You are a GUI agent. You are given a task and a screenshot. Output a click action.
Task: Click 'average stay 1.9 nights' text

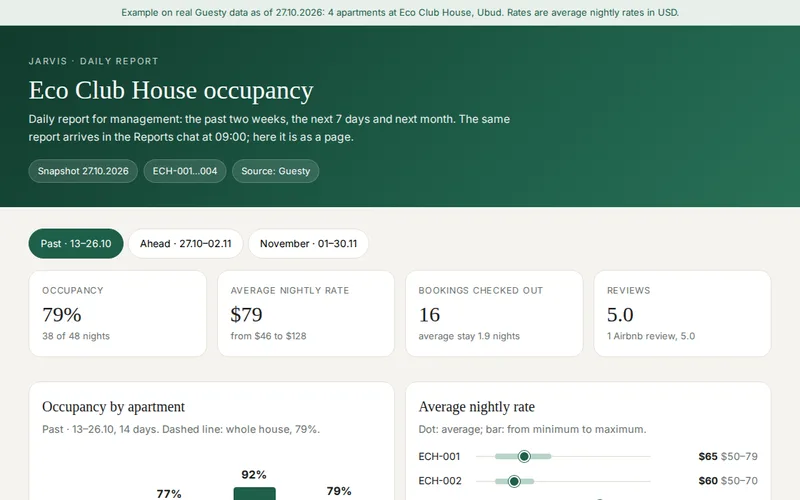[x=469, y=336]
